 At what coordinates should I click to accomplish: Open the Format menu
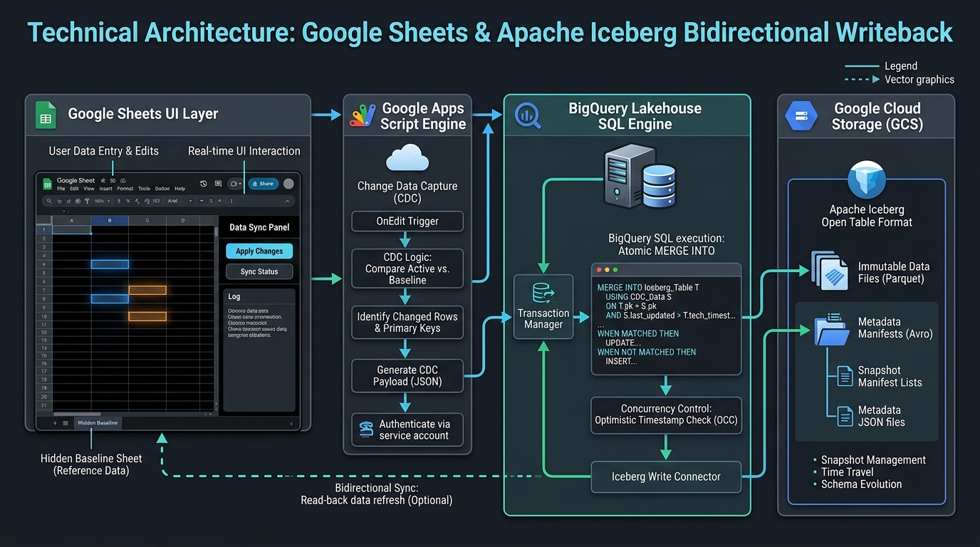click(125, 189)
